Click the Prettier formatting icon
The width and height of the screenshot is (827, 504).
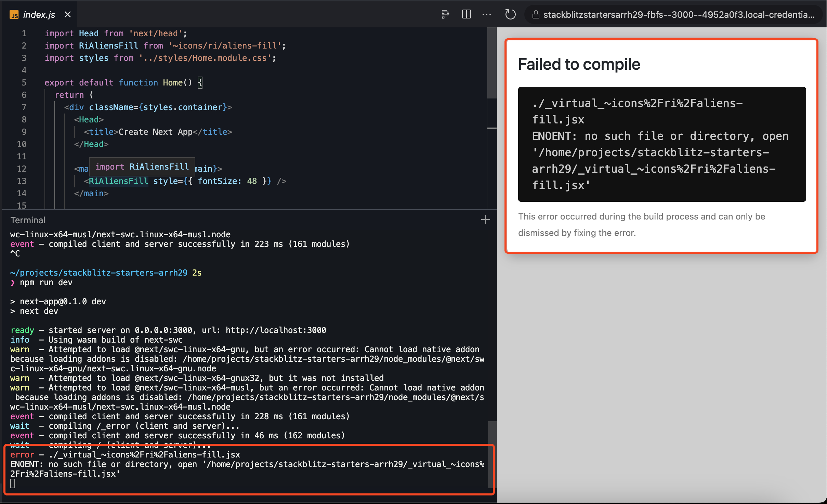coord(445,14)
